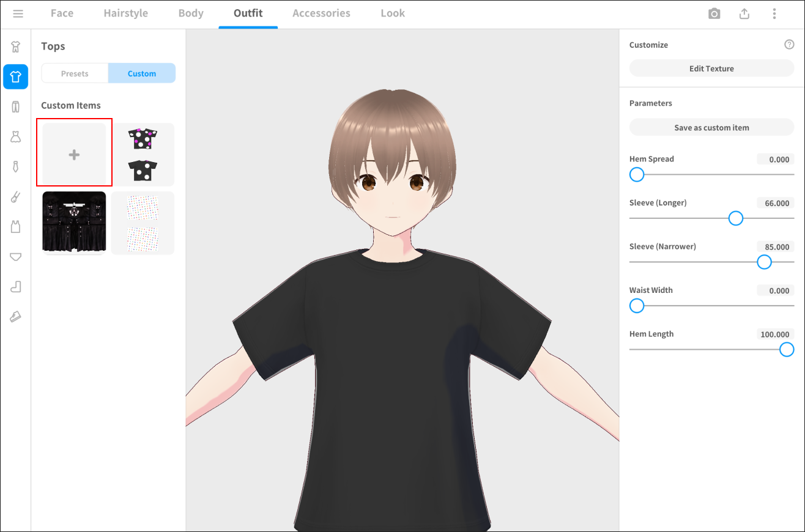Select the full outfit set icon

coord(16,47)
